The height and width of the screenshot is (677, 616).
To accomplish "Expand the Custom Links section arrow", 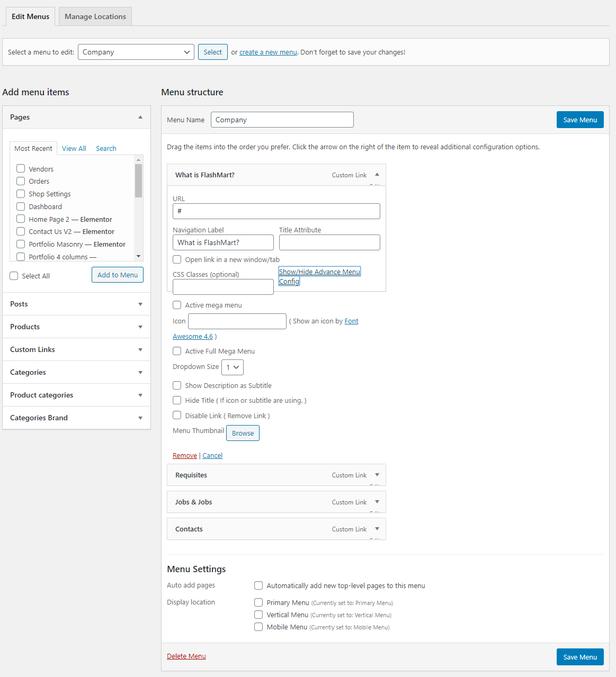I will click(140, 349).
